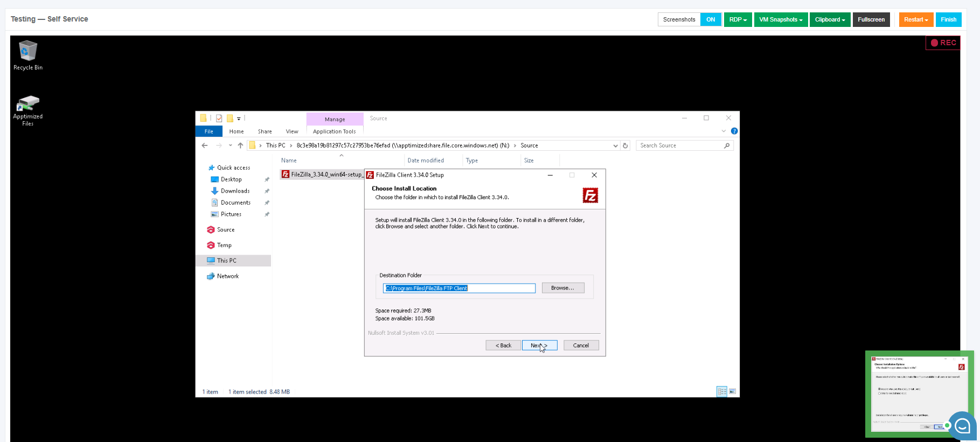Viewport: 980px width, 442px height.
Task: Open recent locations dropdown arrow
Action: point(230,145)
